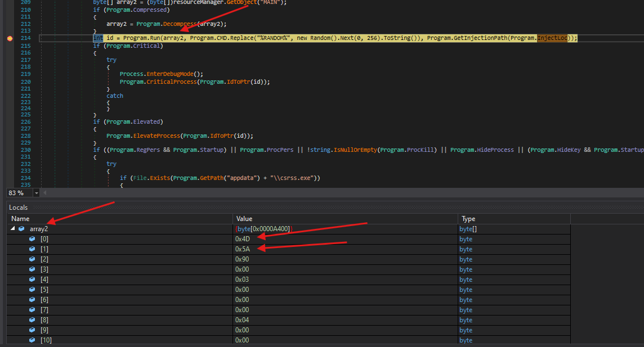This screenshot has height=347, width=644.
Task: Click the Type column header
Action: [514, 219]
